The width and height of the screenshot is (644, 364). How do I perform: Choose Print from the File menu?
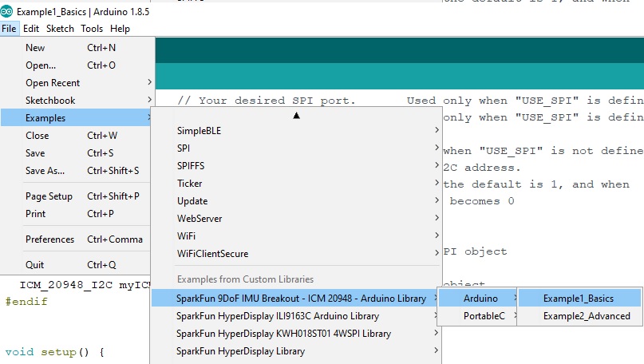click(x=76, y=214)
